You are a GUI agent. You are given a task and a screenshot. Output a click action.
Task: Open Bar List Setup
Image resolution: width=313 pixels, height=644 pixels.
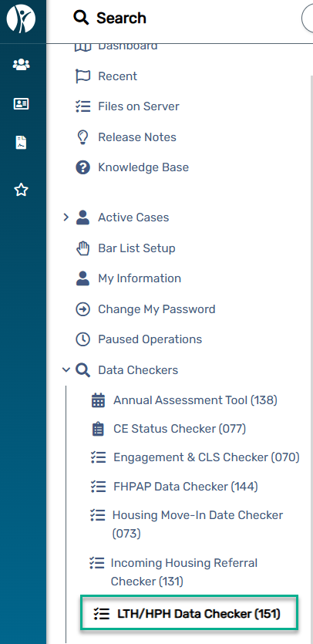coord(136,248)
